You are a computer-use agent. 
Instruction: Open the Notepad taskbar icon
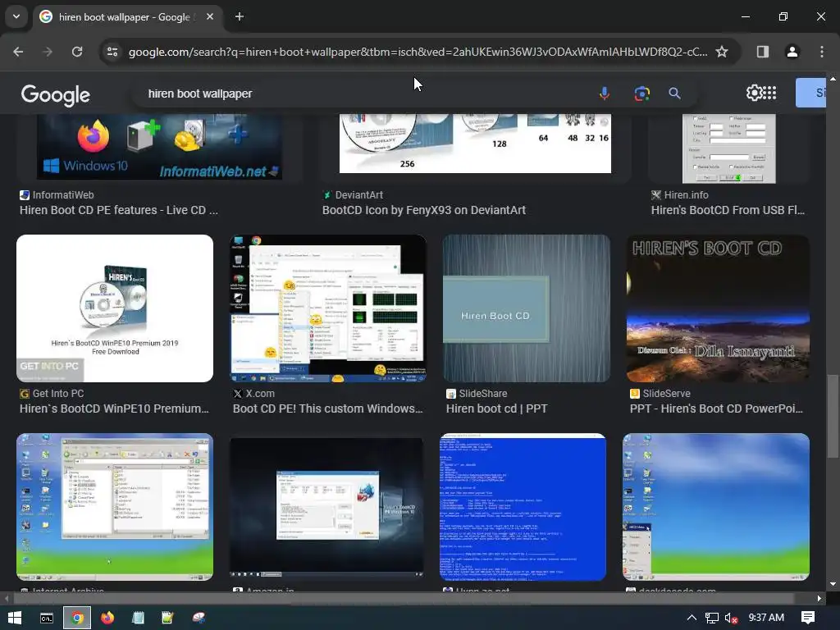click(138, 618)
